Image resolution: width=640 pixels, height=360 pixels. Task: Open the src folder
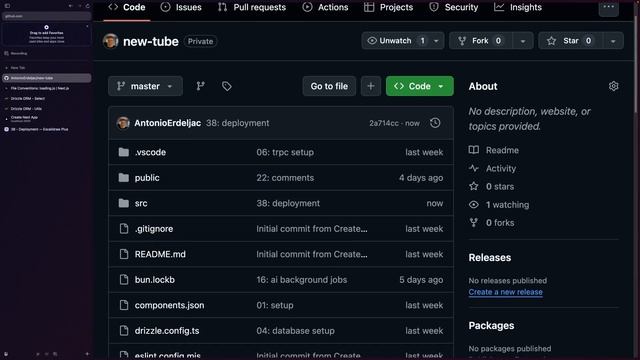point(141,203)
